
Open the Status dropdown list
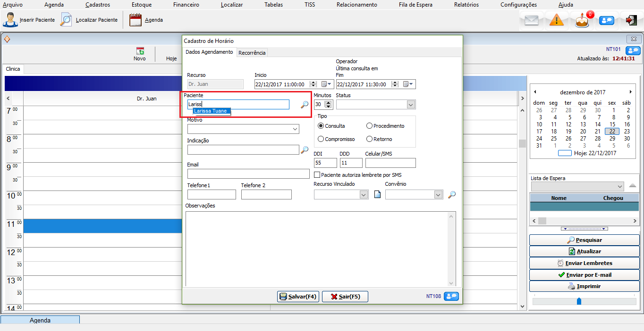[411, 105]
